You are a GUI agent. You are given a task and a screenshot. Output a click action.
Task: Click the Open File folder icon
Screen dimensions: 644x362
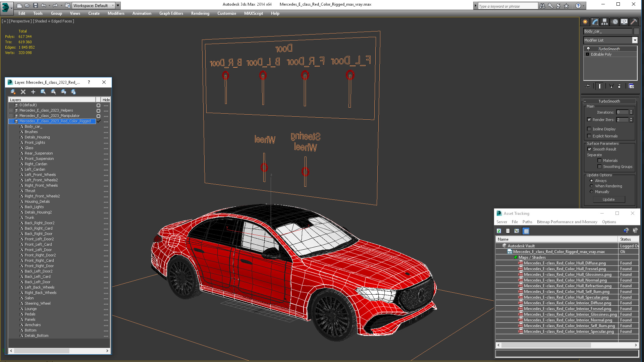[27, 5]
